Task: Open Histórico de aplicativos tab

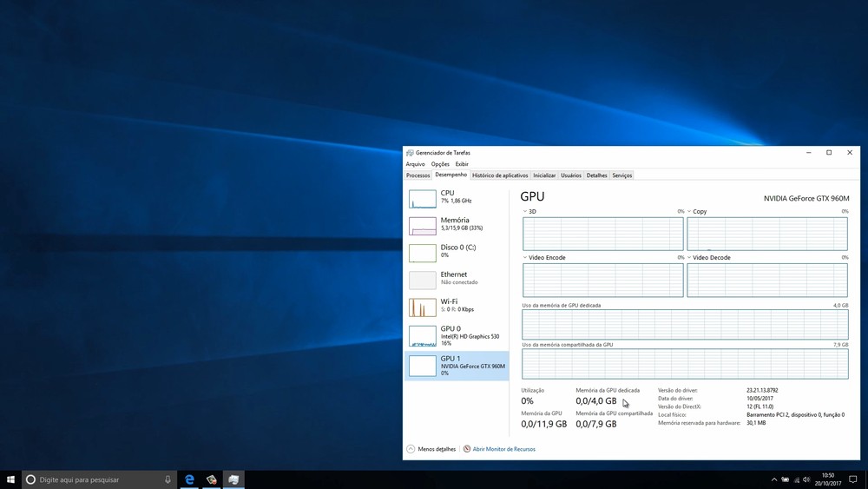Action: pyautogui.click(x=500, y=175)
